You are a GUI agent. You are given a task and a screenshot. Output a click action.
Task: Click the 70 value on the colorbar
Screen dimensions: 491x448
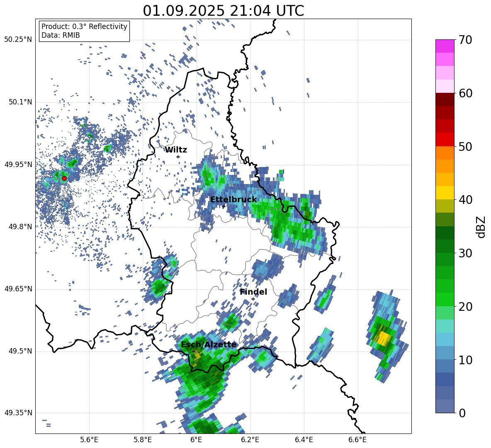(465, 40)
